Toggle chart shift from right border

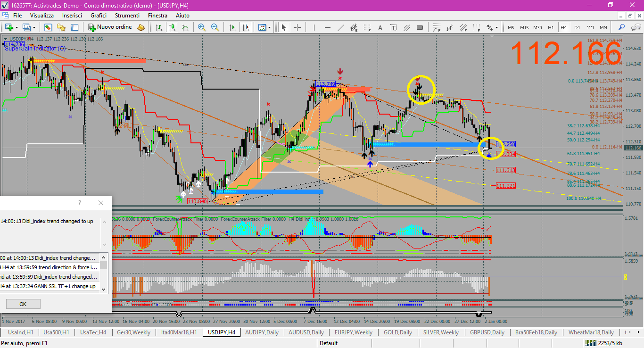click(x=246, y=27)
